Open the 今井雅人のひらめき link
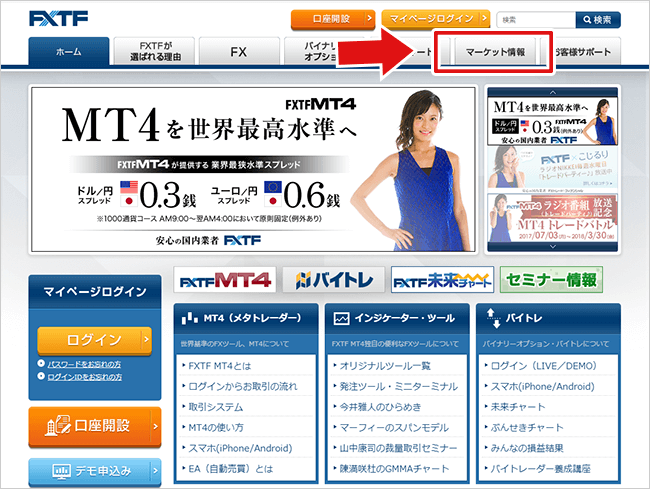The height and width of the screenshot is (489, 650). pyautogui.click(x=380, y=407)
